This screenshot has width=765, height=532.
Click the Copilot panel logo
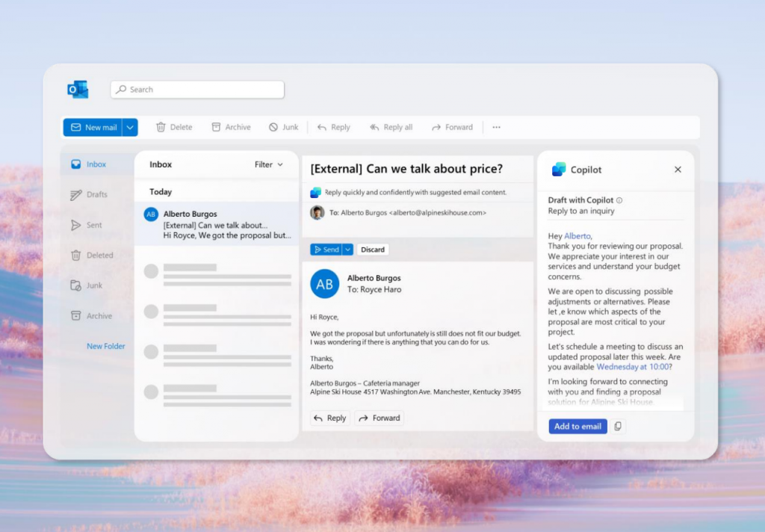(x=559, y=170)
